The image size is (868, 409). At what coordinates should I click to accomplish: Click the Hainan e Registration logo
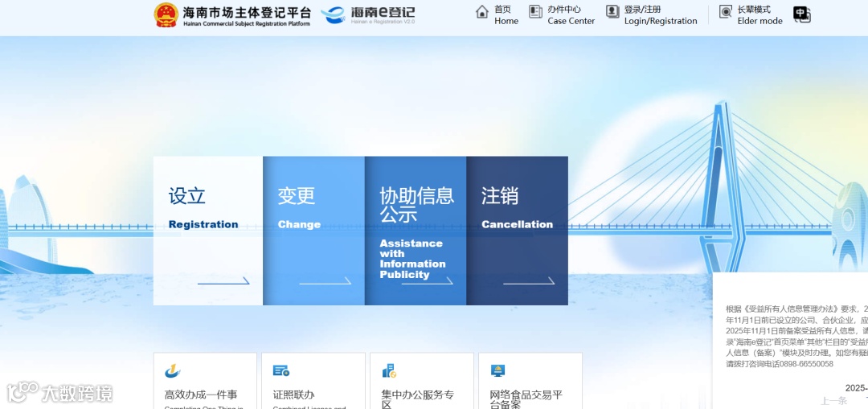click(x=367, y=15)
